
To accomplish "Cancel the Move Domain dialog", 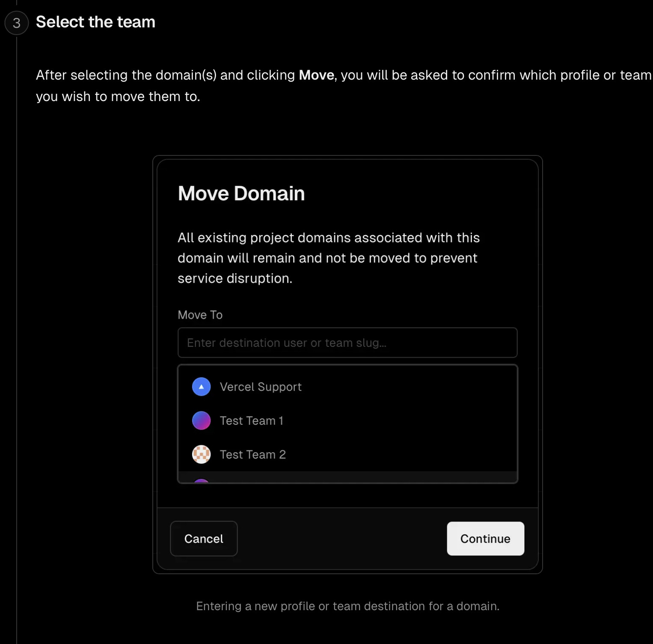I will coord(204,539).
